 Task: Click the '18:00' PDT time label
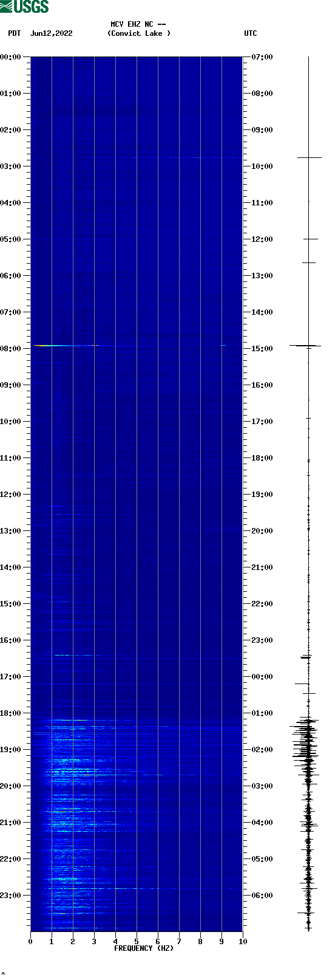11,713
